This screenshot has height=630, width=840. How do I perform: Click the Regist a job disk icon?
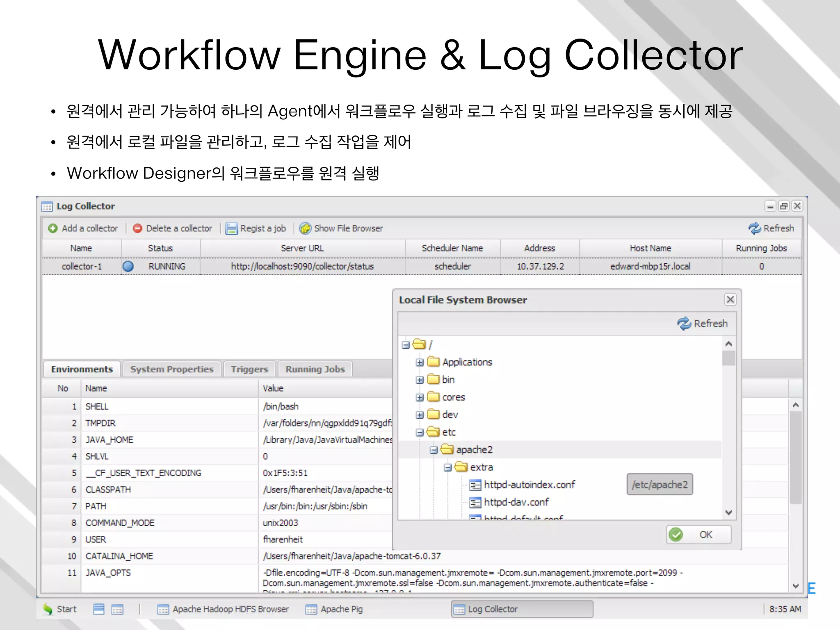231,228
